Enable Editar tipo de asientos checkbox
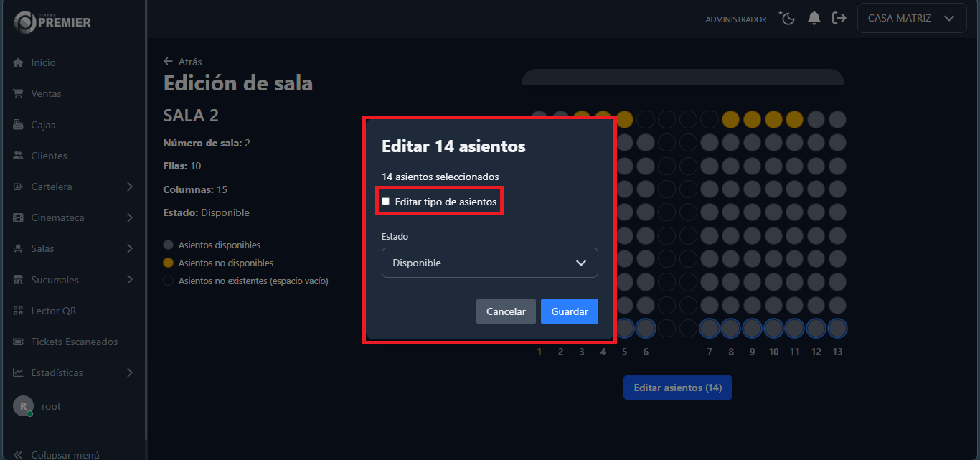This screenshot has width=980, height=460. (x=386, y=202)
